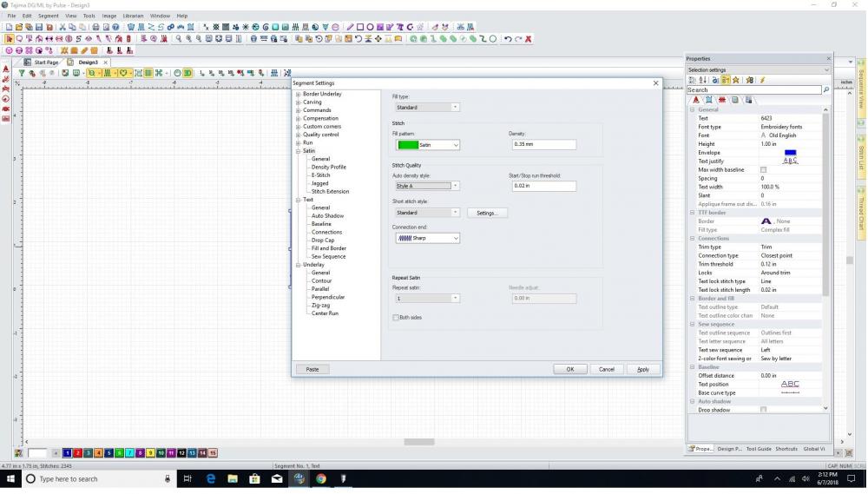Click the star favorites icon in Properties
Image resolution: width=868 pixels, height=494 pixels.
coord(736,80)
